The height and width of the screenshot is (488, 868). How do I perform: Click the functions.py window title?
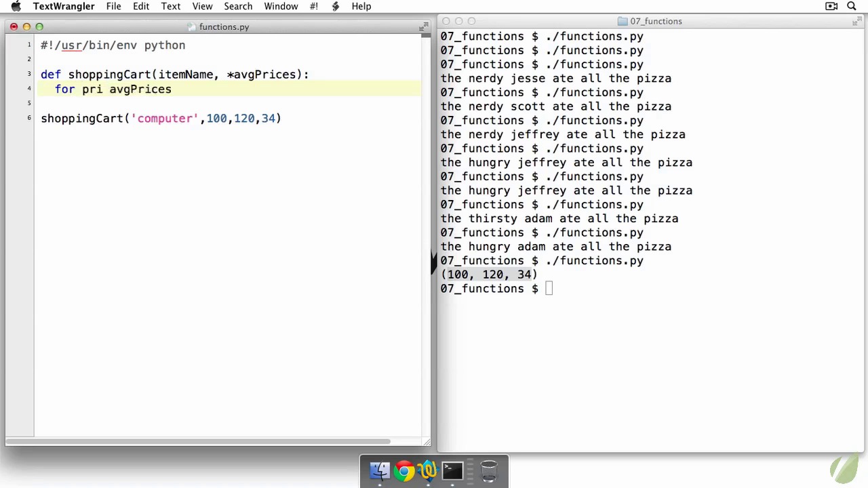[224, 26]
